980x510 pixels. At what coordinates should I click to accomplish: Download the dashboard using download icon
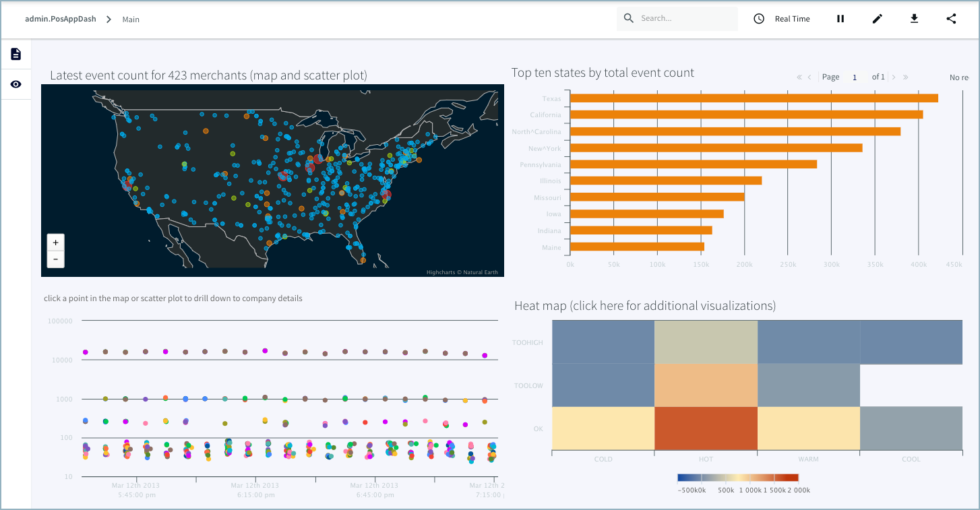tap(914, 19)
